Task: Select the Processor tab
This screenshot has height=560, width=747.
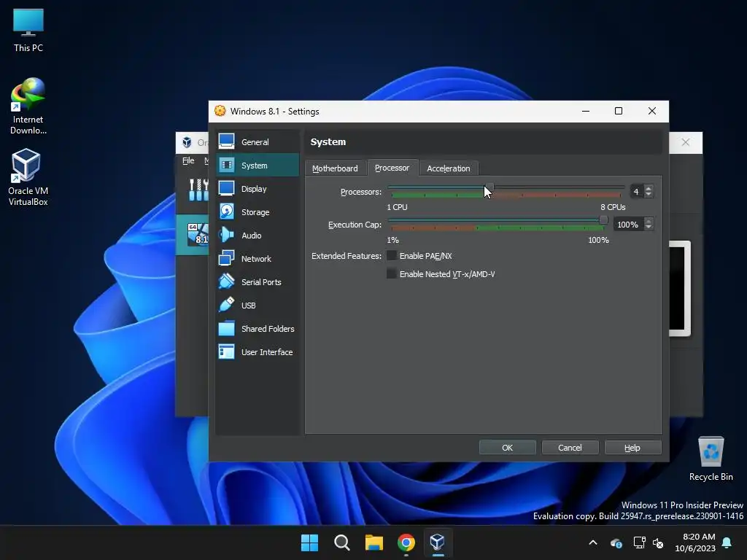Action: click(392, 168)
